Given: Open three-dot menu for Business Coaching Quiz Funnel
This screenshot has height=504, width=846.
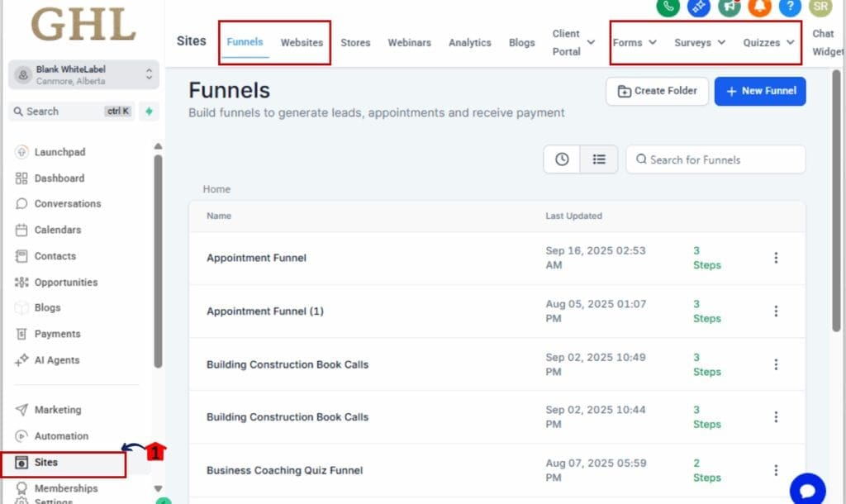Looking at the screenshot, I should pos(776,470).
